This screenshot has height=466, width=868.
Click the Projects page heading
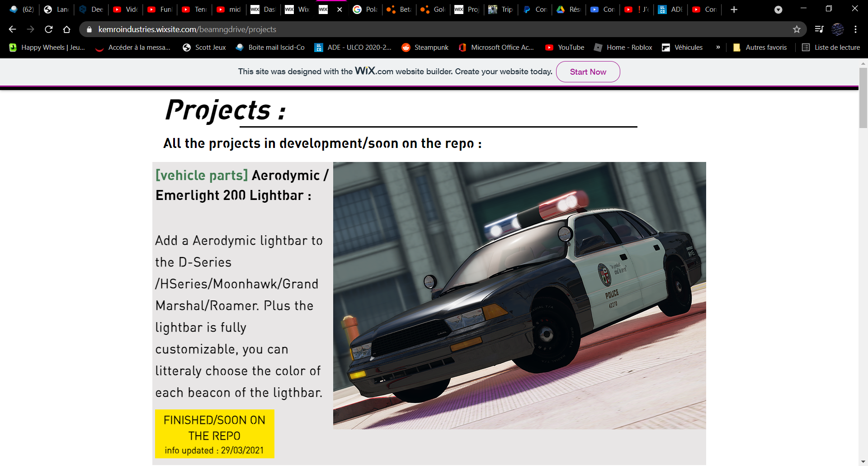225,110
